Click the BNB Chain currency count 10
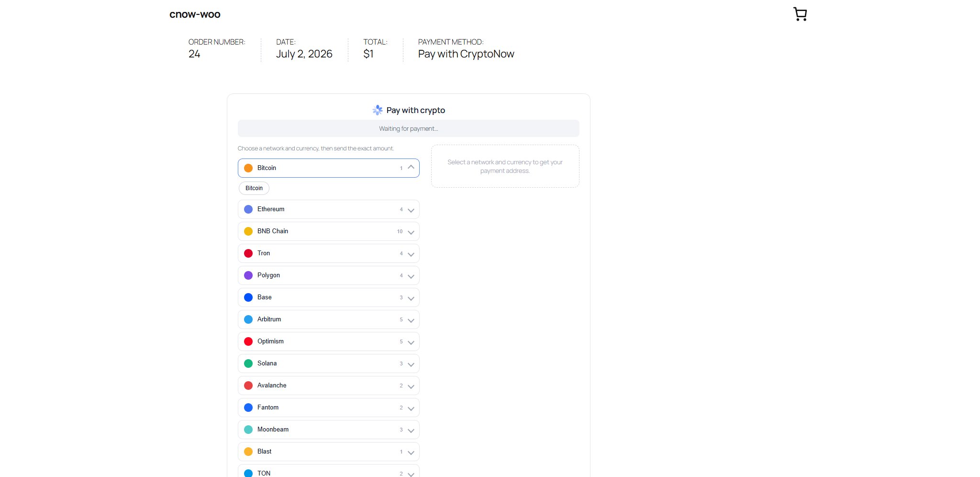The width and height of the screenshot is (980, 477). pos(400,232)
